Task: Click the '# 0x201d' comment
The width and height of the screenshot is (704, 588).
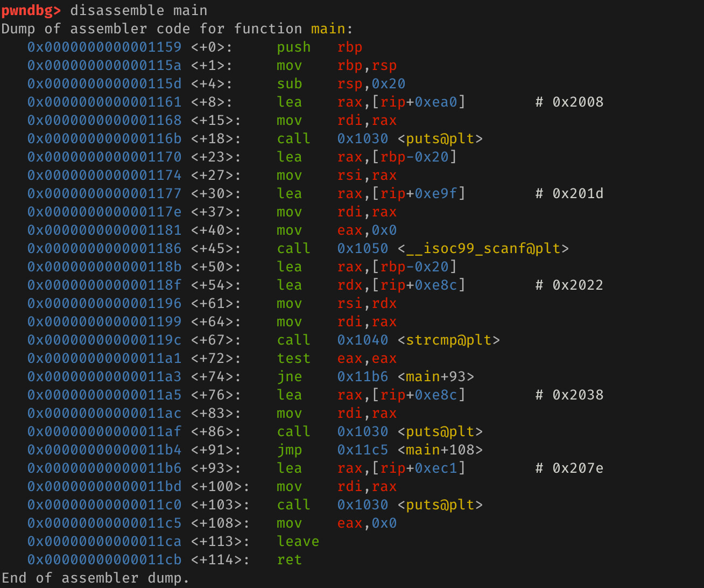Action: (x=569, y=193)
